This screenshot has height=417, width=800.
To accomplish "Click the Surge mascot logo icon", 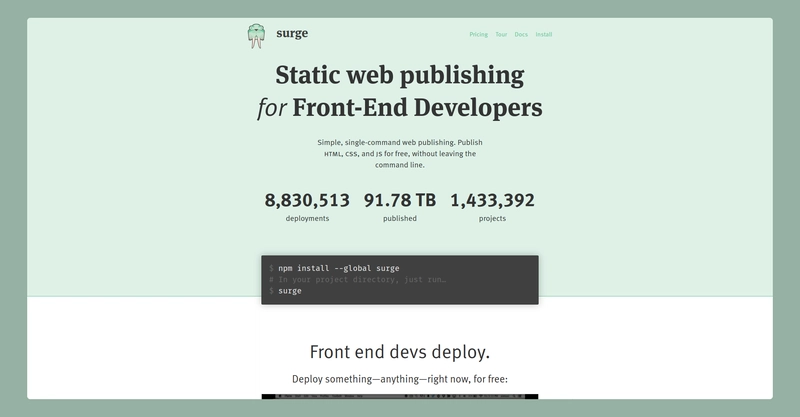I will tap(256, 36).
